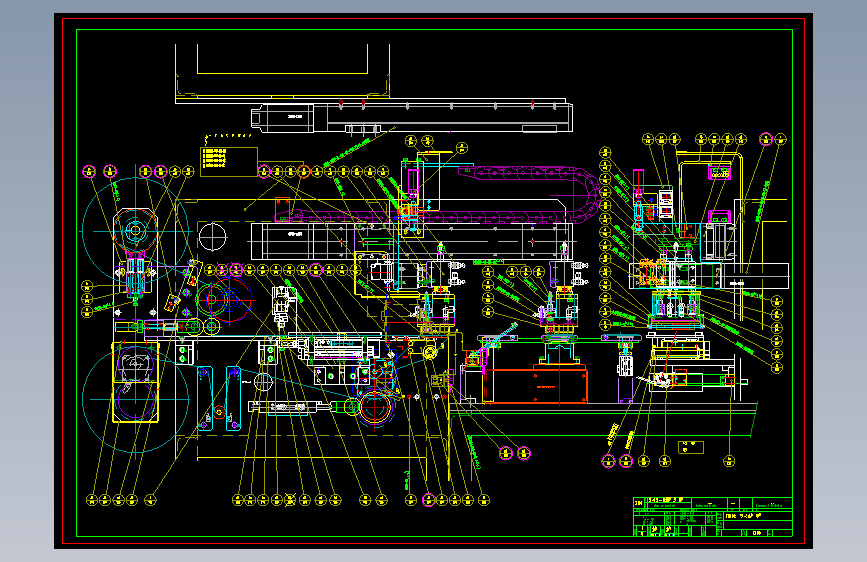This screenshot has width=867, height=562.
Task: Select the white linear rail assembly at top
Action: [412, 117]
